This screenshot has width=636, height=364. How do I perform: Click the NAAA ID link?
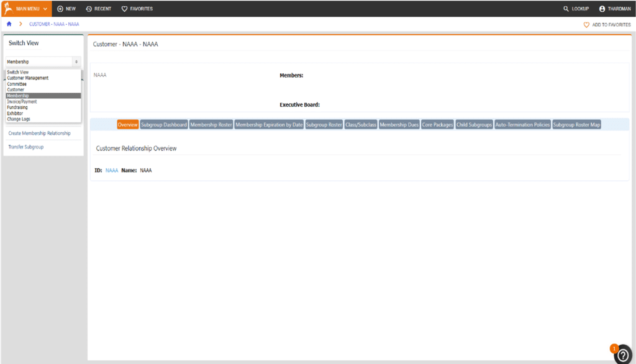click(x=112, y=170)
